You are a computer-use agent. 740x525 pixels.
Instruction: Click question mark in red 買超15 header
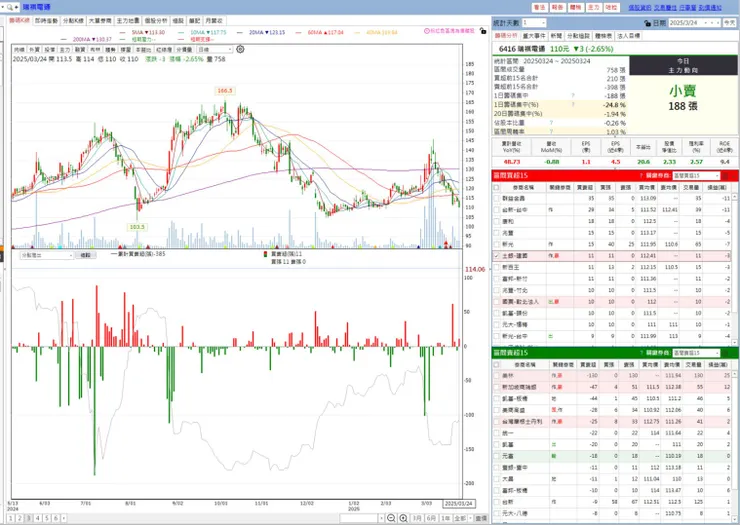point(641,176)
